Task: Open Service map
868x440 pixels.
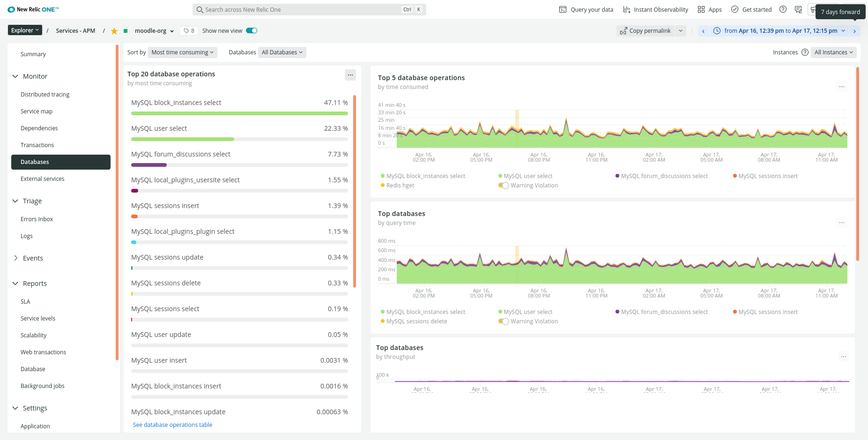Action: (37, 112)
